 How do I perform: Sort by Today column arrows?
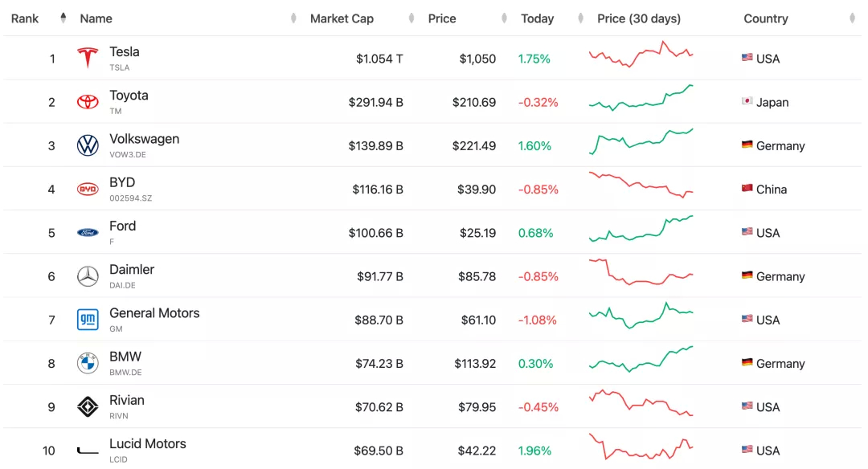580,18
